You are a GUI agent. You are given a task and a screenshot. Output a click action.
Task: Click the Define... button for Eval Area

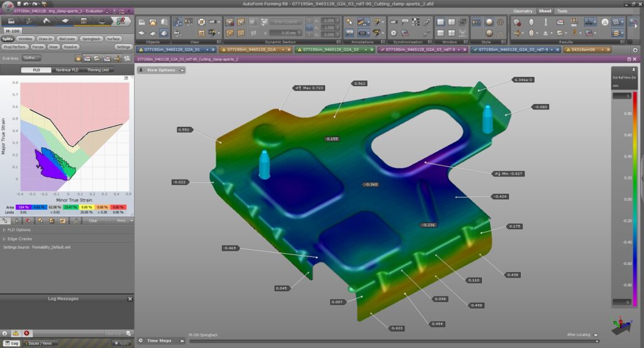[x=31, y=58]
